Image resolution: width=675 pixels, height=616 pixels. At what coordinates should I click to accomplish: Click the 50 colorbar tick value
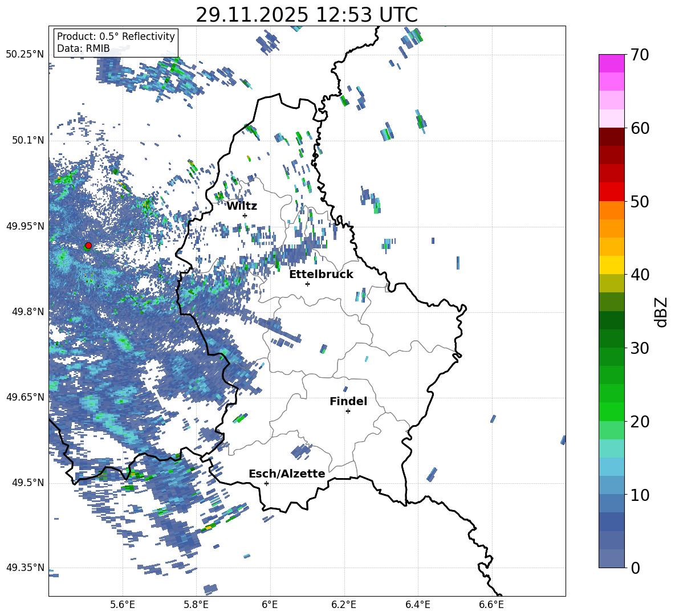point(639,201)
